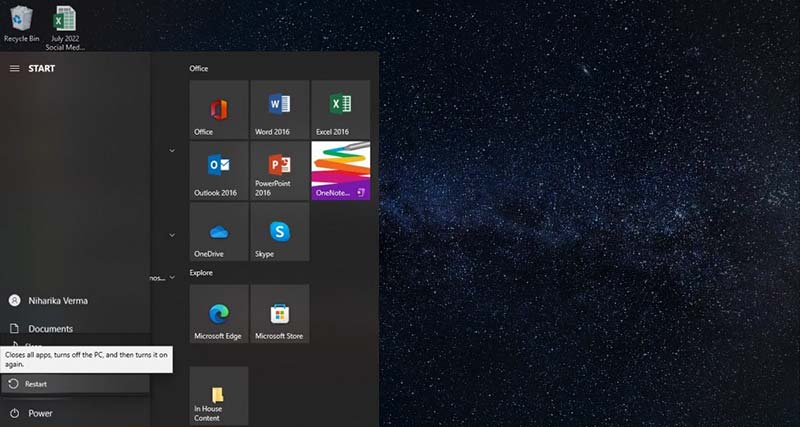Launch OneDrive from Start menu

click(218, 232)
